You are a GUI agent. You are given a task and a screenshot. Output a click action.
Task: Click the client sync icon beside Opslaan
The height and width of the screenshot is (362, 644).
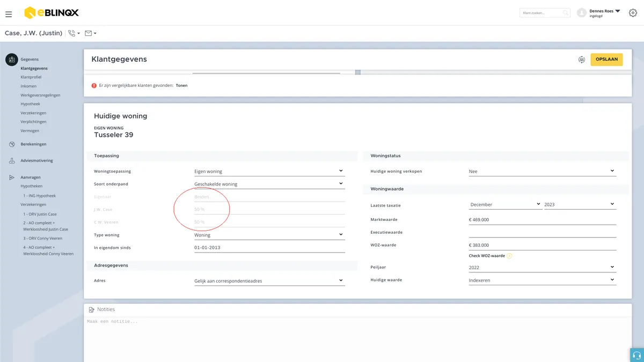(x=581, y=60)
